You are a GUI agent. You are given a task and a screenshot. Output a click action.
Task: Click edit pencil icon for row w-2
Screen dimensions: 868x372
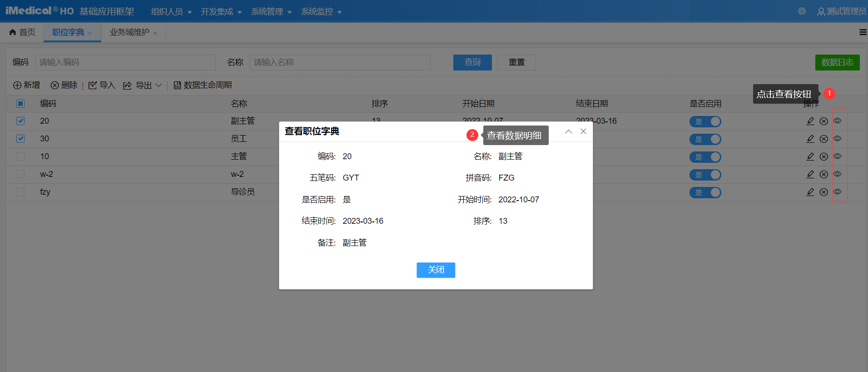(810, 174)
